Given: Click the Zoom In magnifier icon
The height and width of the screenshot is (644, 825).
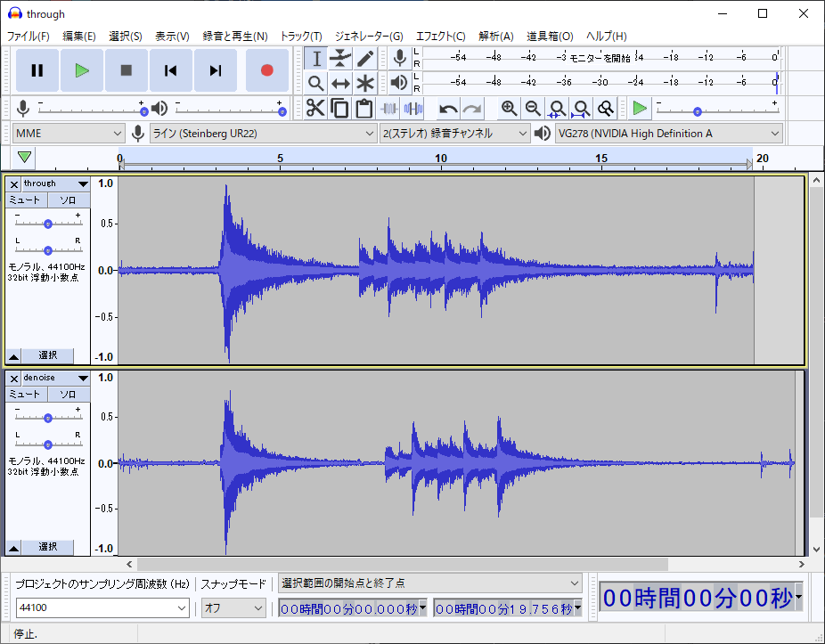Looking at the screenshot, I should [x=509, y=109].
